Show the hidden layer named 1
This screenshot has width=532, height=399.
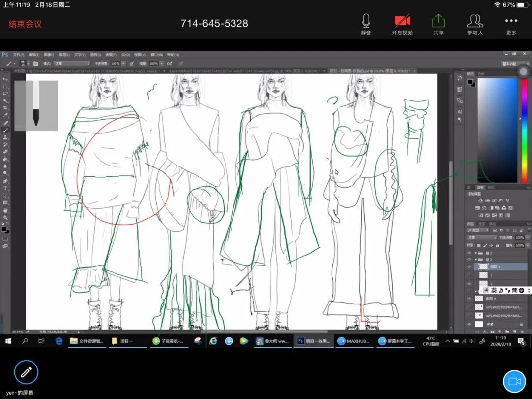tap(469, 275)
